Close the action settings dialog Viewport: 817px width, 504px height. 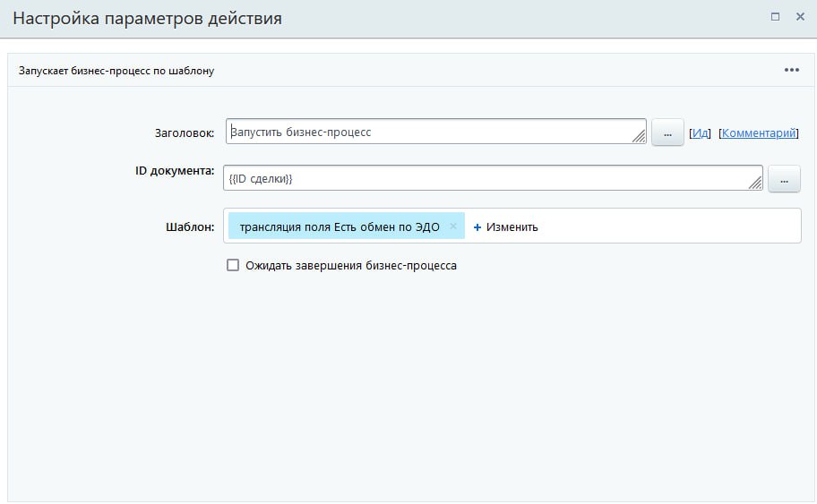tap(800, 17)
